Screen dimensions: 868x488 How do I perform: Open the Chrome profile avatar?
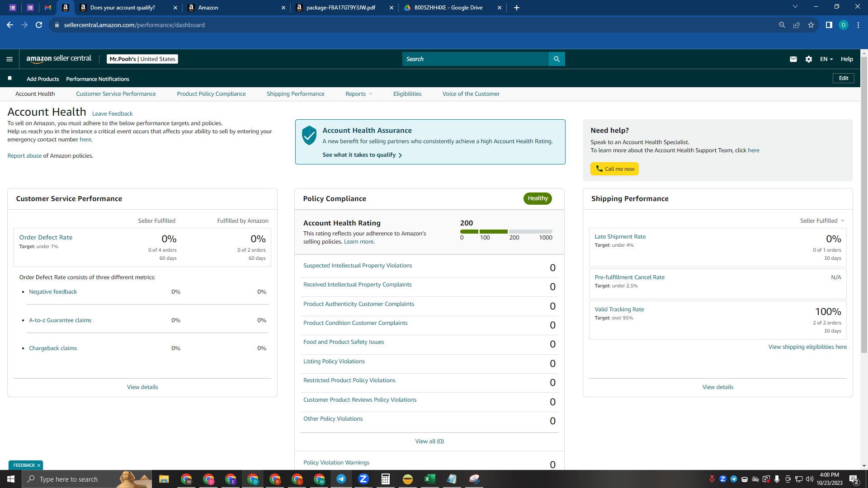click(843, 25)
